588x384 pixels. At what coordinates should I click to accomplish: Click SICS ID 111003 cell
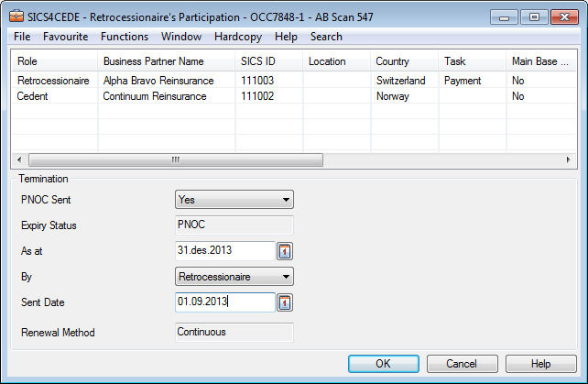coord(269,81)
